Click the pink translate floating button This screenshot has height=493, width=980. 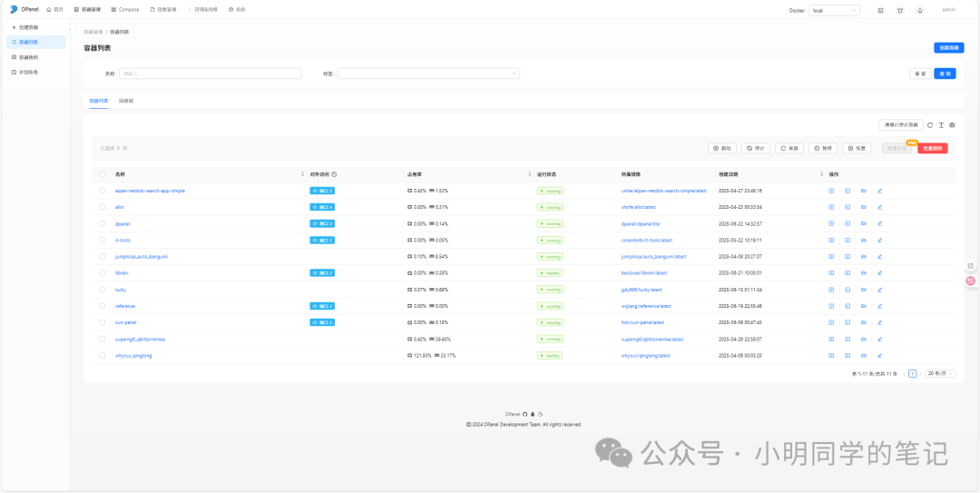coord(971,281)
